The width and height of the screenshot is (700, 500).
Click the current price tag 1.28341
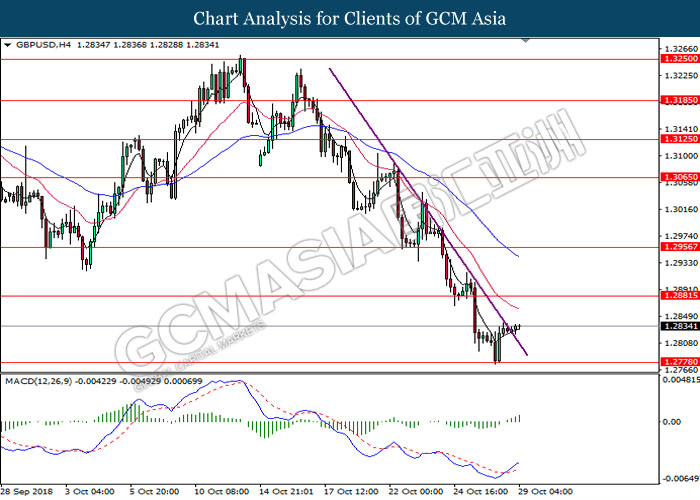[x=680, y=326]
